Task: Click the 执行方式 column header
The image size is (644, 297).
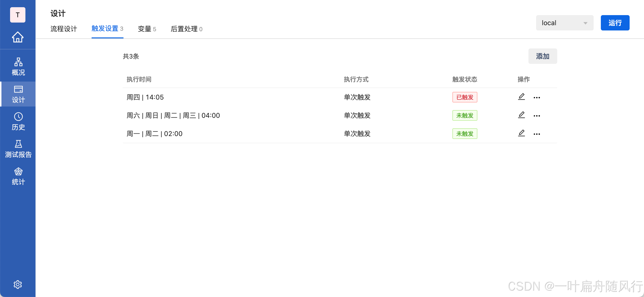Action: [x=356, y=79]
